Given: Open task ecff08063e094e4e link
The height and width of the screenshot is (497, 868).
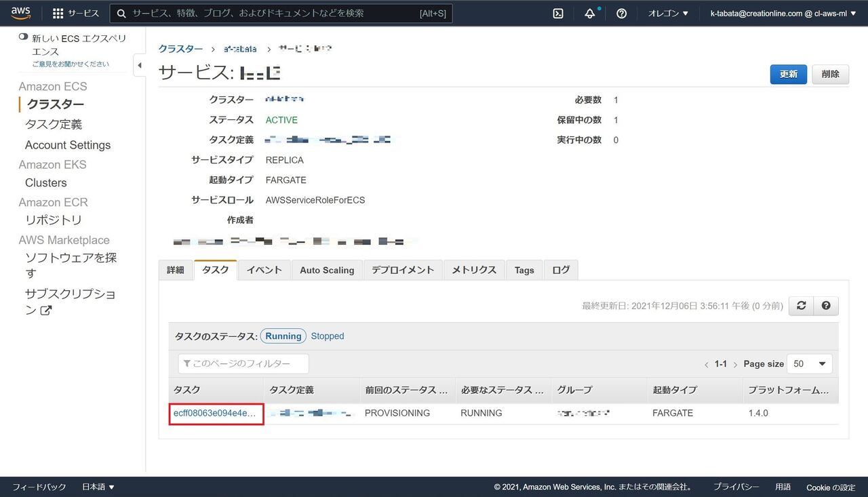Looking at the screenshot, I should tap(216, 413).
